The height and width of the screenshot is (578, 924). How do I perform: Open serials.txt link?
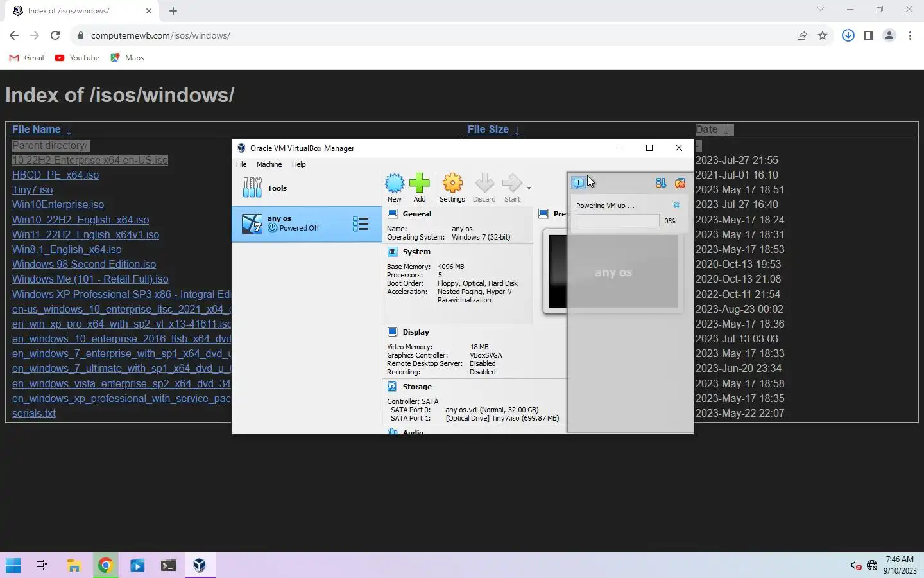[x=33, y=413]
